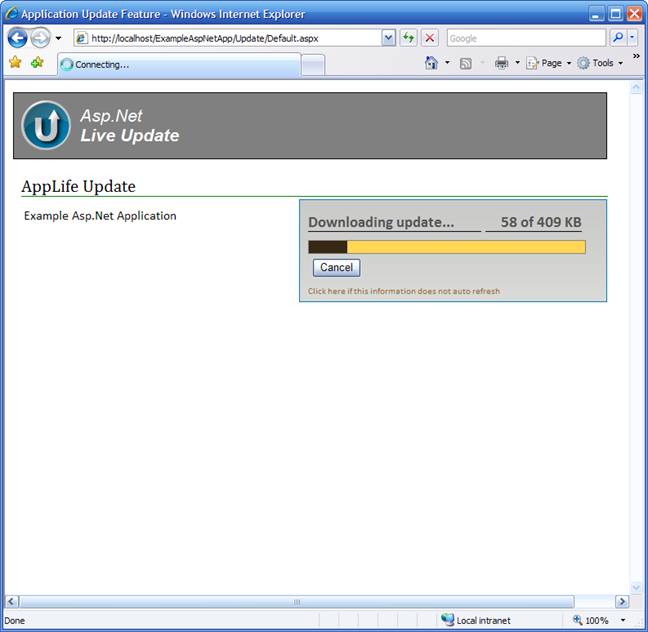Image resolution: width=648 pixels, height=632 pixels.
Task: Run search with the magnifier icon
Action: (x=618, y=38)
